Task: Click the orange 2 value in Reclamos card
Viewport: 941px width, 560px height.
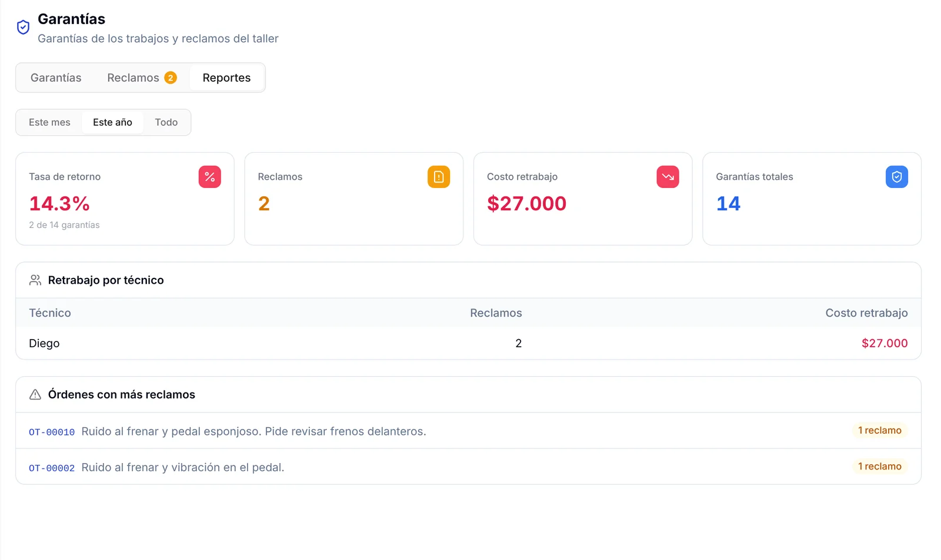Action: click(x=264, y=203)
